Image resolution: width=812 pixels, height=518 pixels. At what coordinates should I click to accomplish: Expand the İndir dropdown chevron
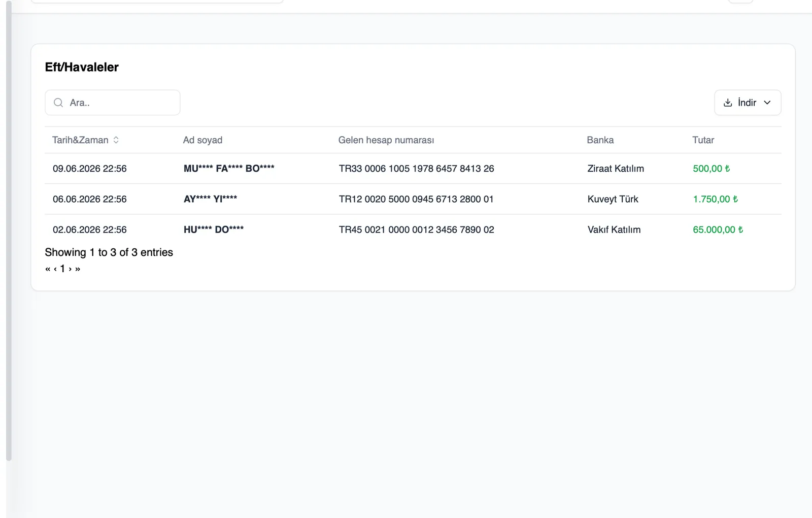click(767, 103)
